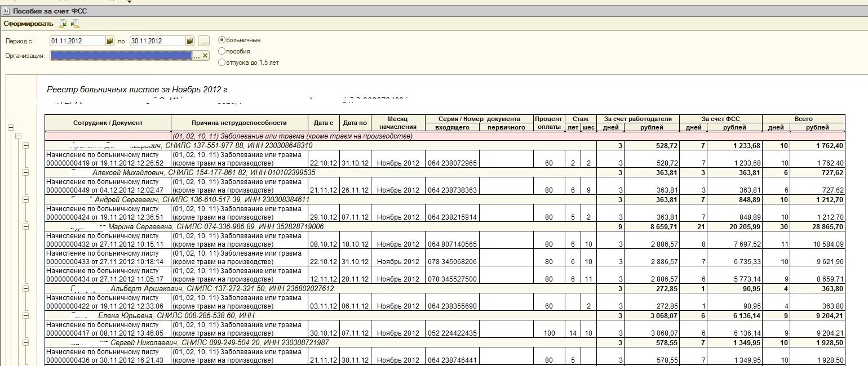Viewport: 868px width, 366px height.
Task: Collapse the Заболевание или травма group row
Action: coord(18,136)
